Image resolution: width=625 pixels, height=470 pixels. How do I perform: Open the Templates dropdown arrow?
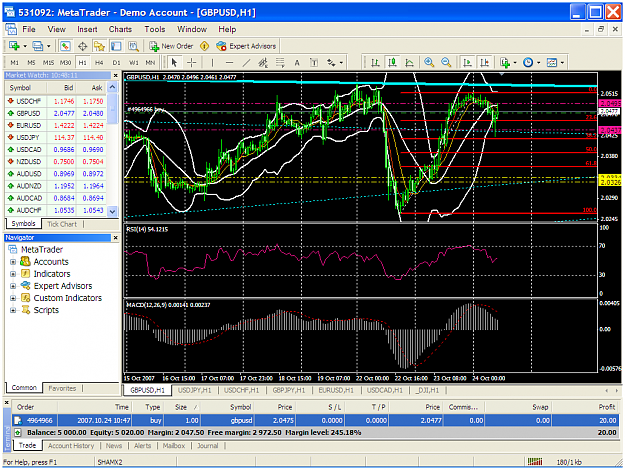click(562, 63)
